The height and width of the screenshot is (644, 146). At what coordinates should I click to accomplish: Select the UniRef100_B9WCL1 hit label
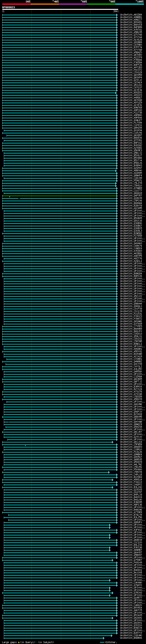click(x=131, y=344)
